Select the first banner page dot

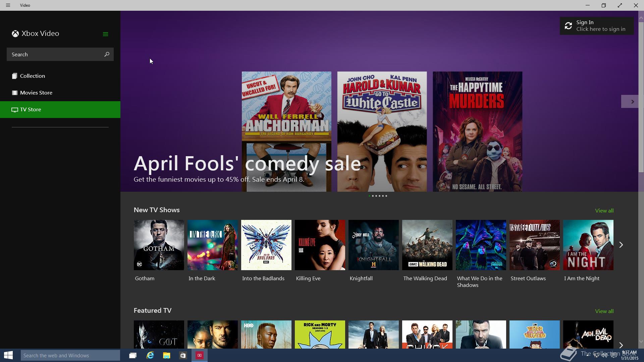pos(369,196)
